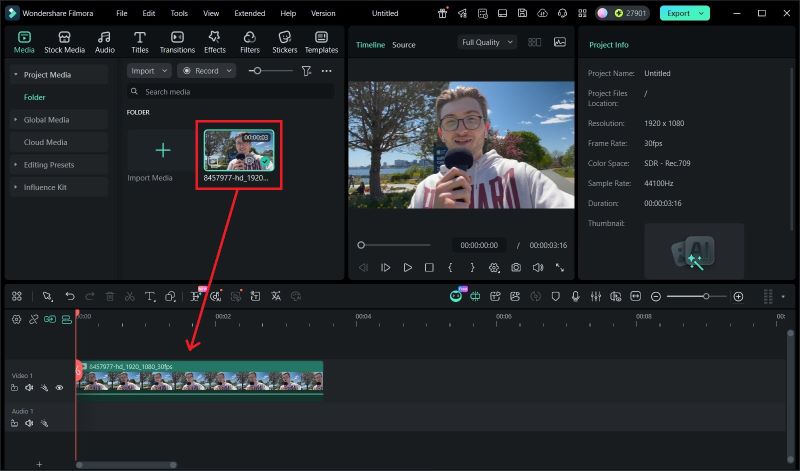Toggle auto ripple link icon
800x471 pixels.
(x=50, y=319)
